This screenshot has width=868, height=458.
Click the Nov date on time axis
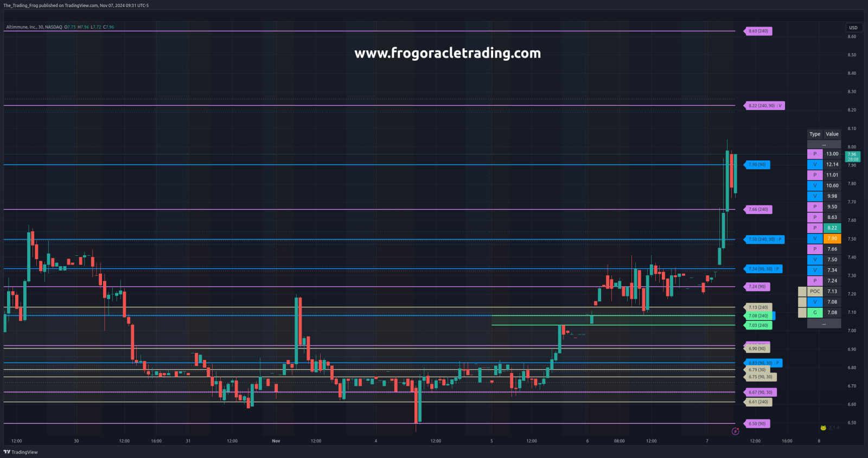click(276, 441)
